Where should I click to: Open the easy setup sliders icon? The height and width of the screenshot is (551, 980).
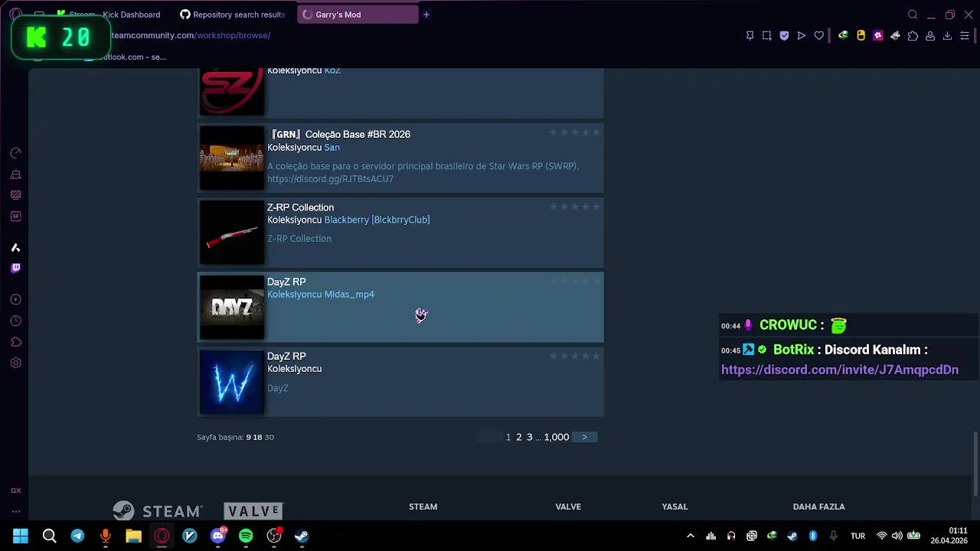965,35
